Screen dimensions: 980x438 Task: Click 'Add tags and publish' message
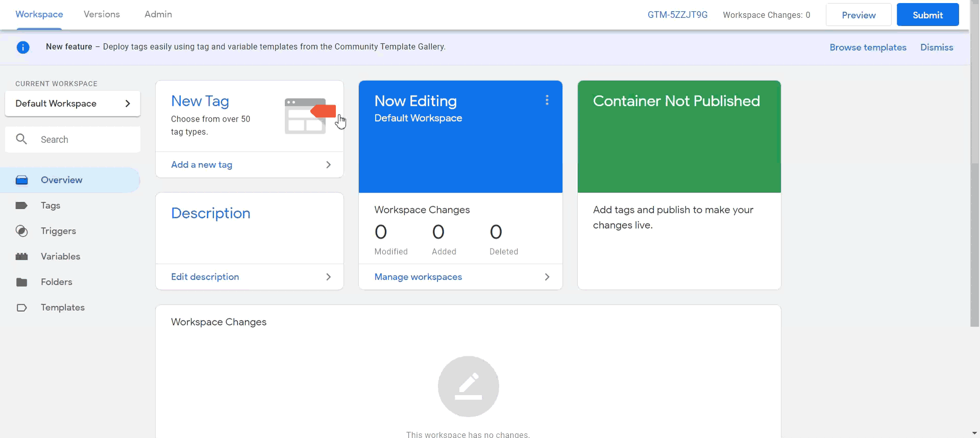[x=673, y=217]
